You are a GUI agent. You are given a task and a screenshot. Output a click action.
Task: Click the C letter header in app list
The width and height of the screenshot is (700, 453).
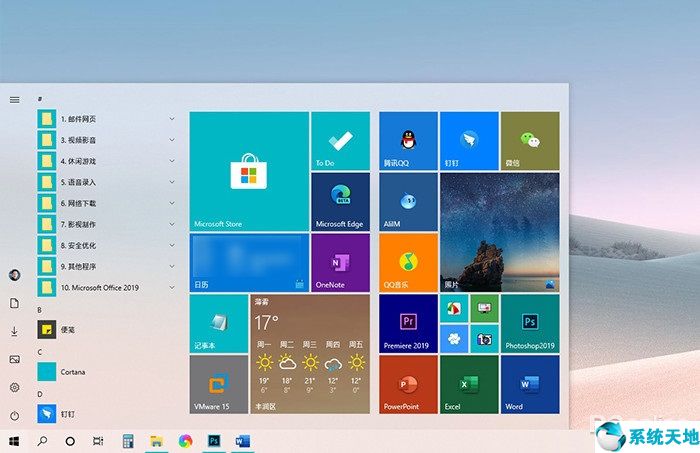pyautogui.click(x=40, y=352)
